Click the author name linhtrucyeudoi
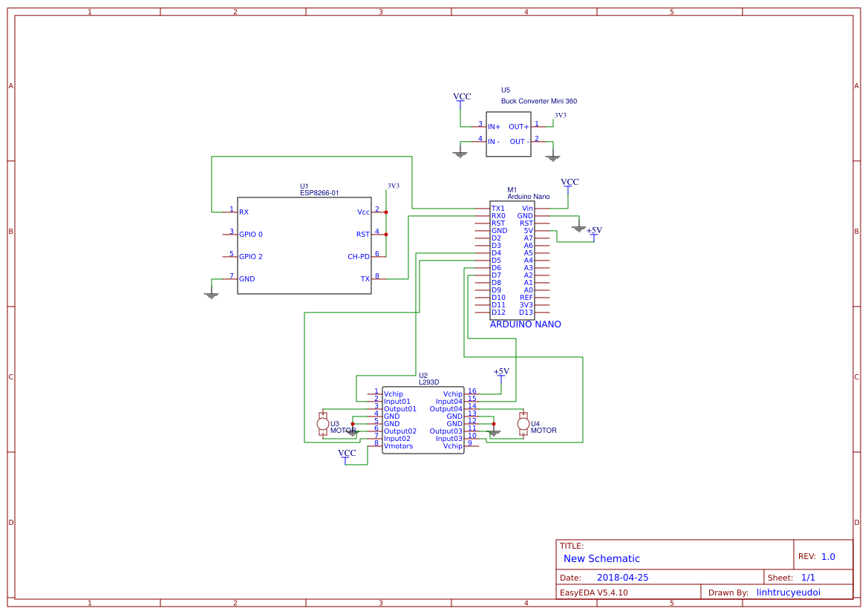The width and height of the screenshot is (868, 614). pyautogui.click(x=789, y=592)
